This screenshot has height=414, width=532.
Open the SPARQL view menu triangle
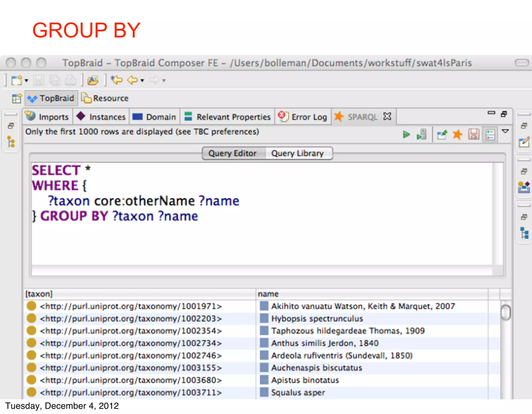tap(505, 132)
